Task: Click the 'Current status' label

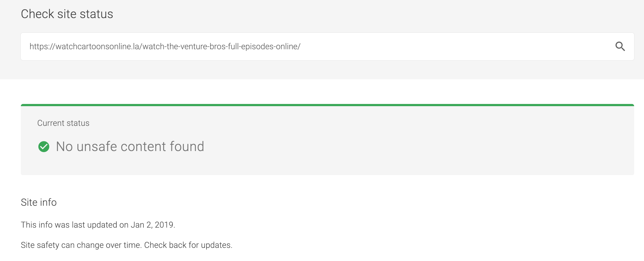Action: click(x=63, y=123)
